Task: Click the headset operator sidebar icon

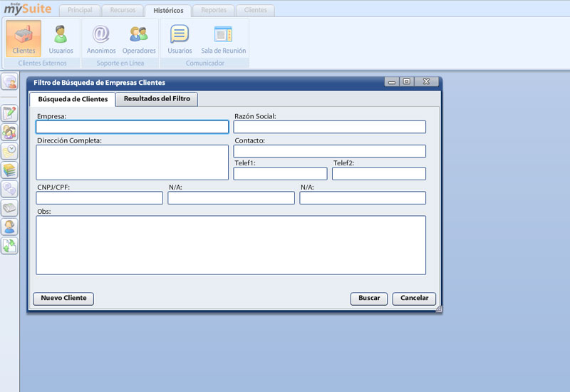Action: [10, 227]
